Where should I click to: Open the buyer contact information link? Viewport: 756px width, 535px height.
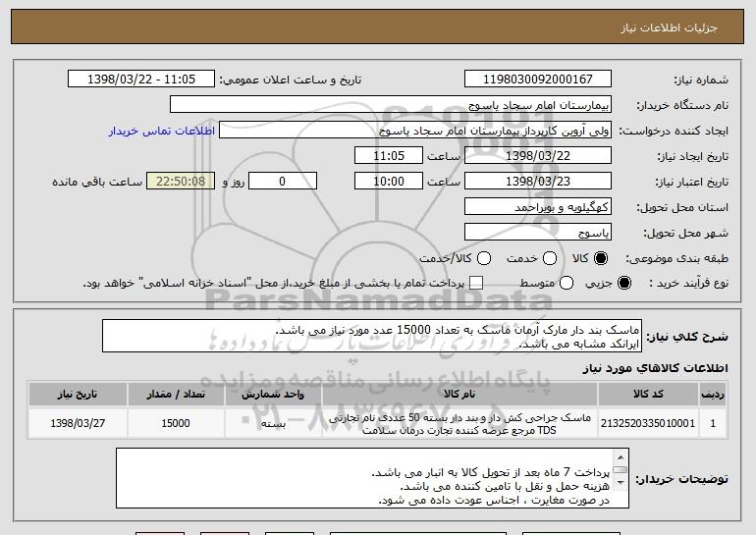tap(162, 132)
